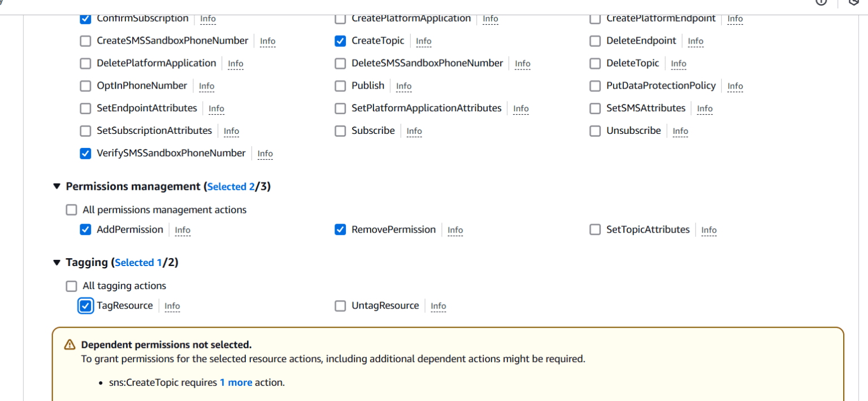Click the Info link next to Publish
This screenshot has height=401, width=868.
coord(403,86)
